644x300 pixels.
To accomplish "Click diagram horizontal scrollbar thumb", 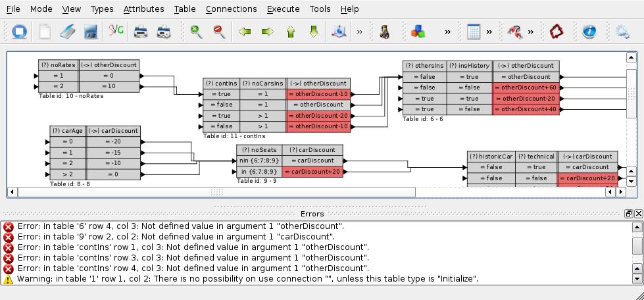I will 216,192.
